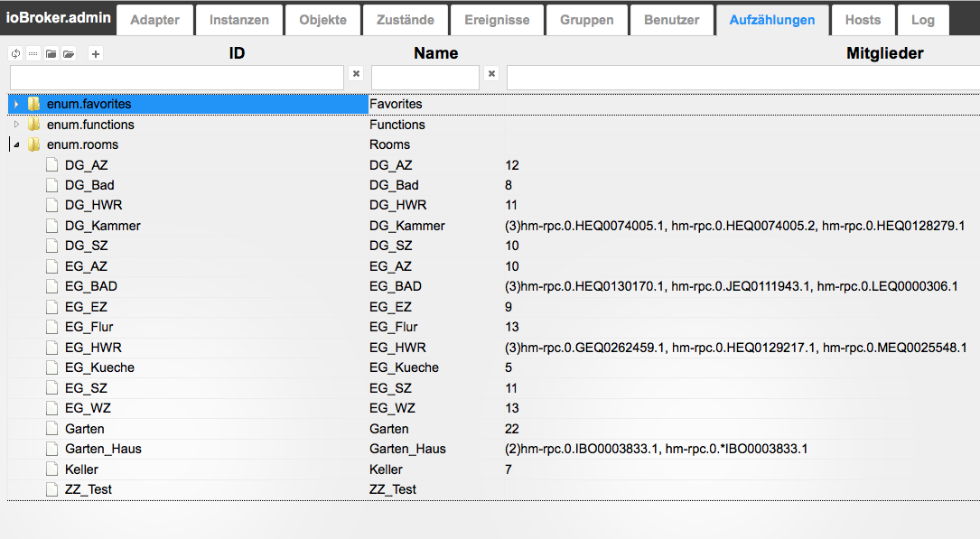
Task: Click the Mitglieder filter input field
Action: [742, 78]
